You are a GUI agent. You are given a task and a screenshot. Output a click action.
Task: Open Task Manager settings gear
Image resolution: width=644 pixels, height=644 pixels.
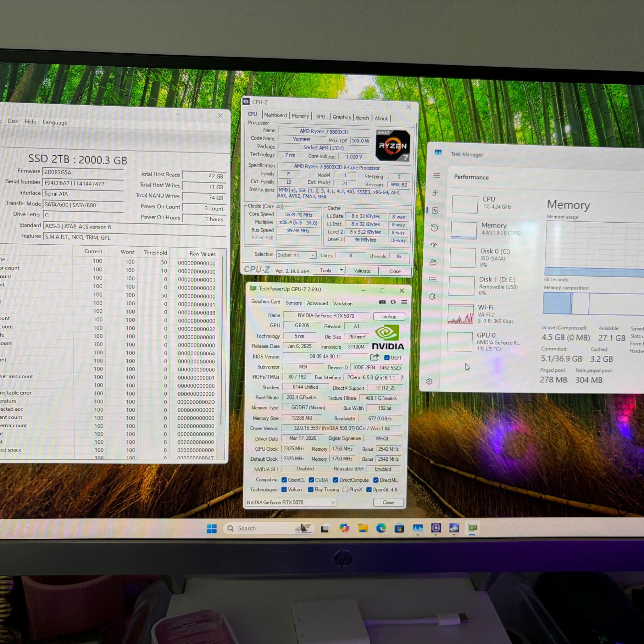point(429,381)
